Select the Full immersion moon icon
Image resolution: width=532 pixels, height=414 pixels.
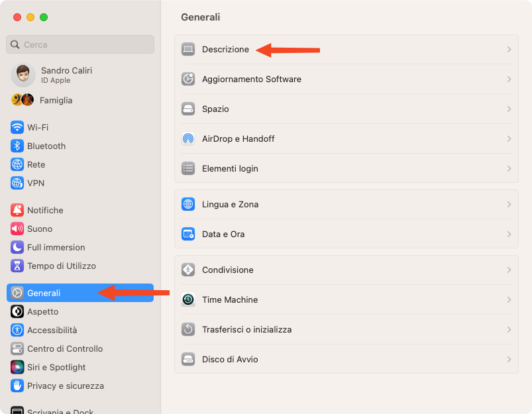point(17,247)
